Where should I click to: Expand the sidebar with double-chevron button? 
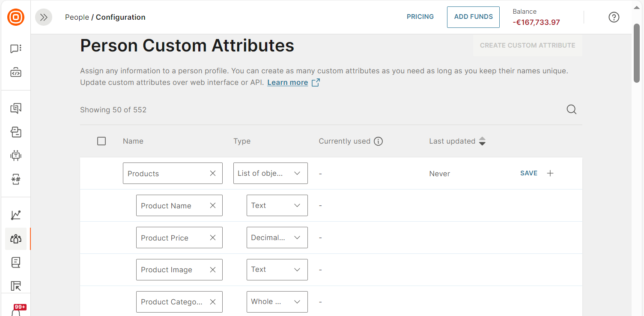[x=44, y=17]
